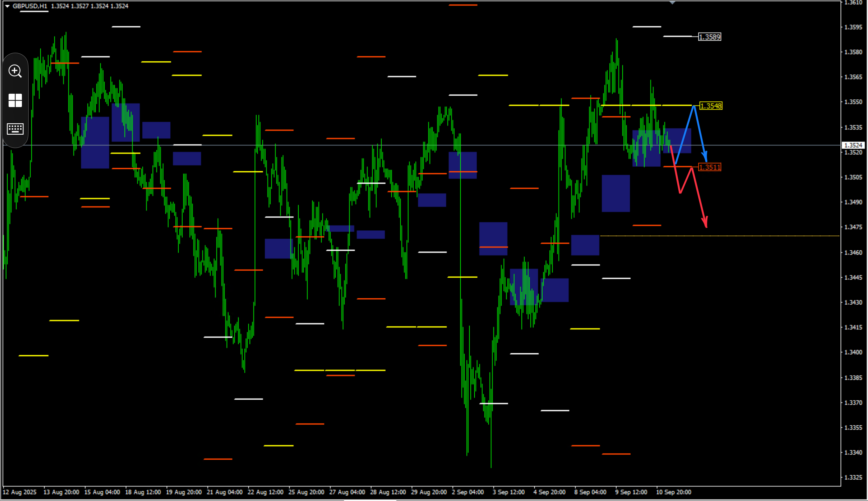Click the chart shift triangle marker at top
868x501 pixels.
[672, 3]
